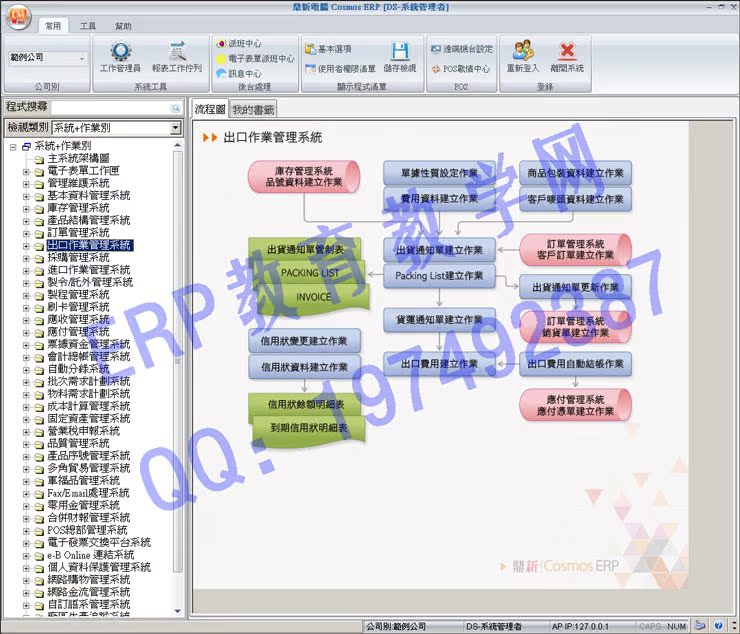This screenshot has width=740, height=634.
Task: Select 主系統架構圖 in the tree
Action: tap(78, 159)
